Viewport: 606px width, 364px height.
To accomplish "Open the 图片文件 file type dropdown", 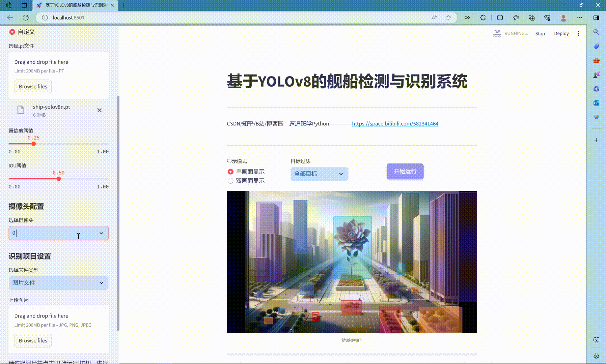I will 58,283.
